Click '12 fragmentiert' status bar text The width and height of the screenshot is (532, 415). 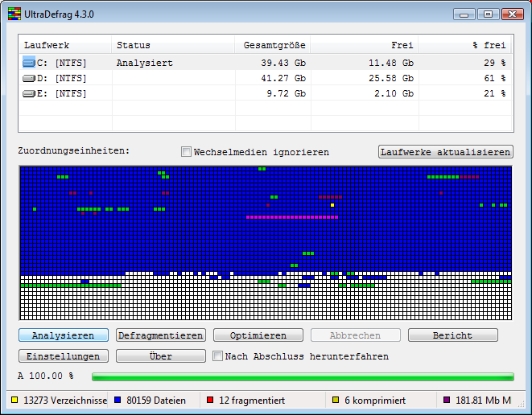coord(252,401)
